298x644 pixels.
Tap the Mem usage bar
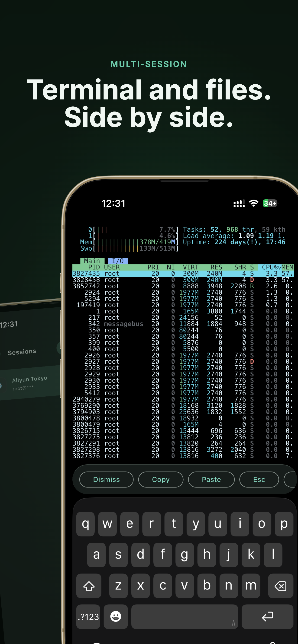pos(129,242)
